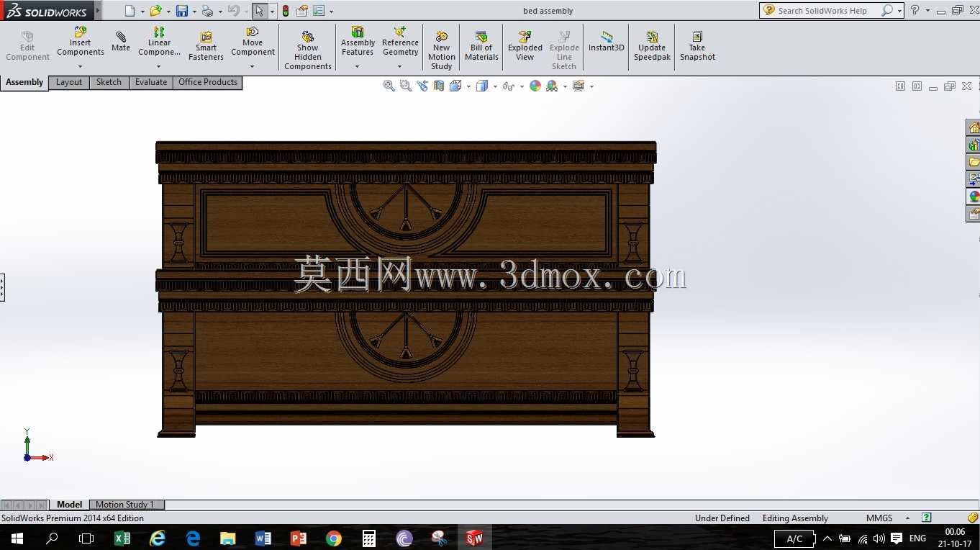The width and height of the screenshot is (980, 550).
Task: Click Show Hidden Components
Action: (308, 50)
